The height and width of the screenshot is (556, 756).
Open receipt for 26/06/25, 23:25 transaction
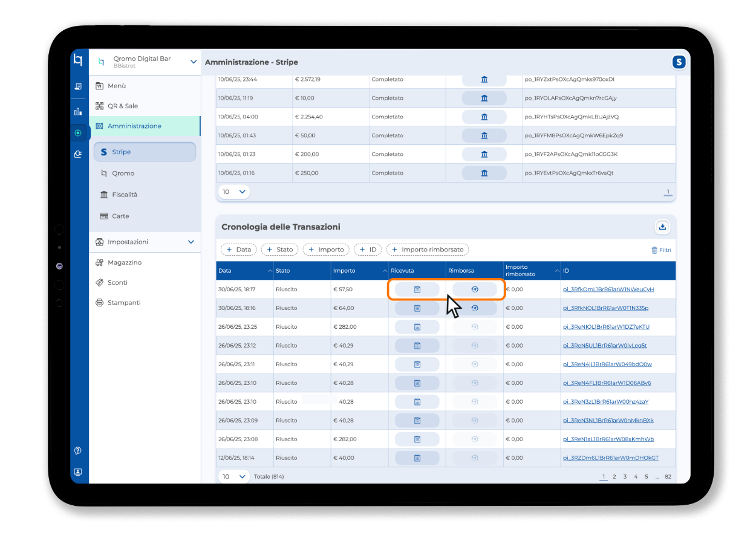(417, 327)
